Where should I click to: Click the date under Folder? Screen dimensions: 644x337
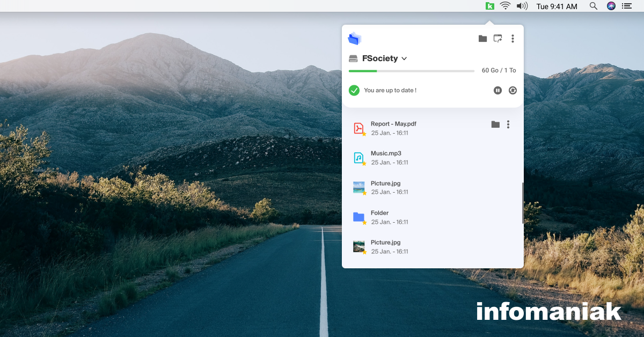(x=390, y=222)
